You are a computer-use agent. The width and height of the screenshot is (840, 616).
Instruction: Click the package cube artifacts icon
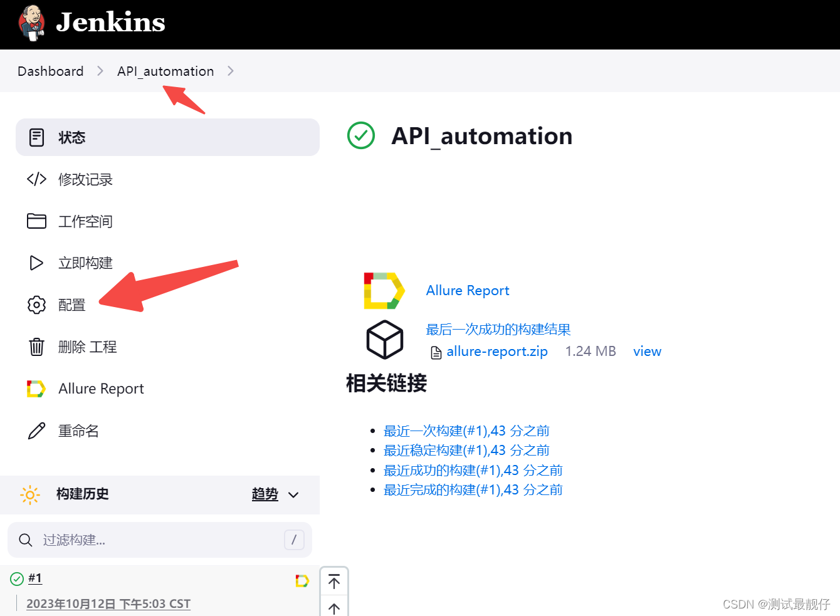coord(384,340)
